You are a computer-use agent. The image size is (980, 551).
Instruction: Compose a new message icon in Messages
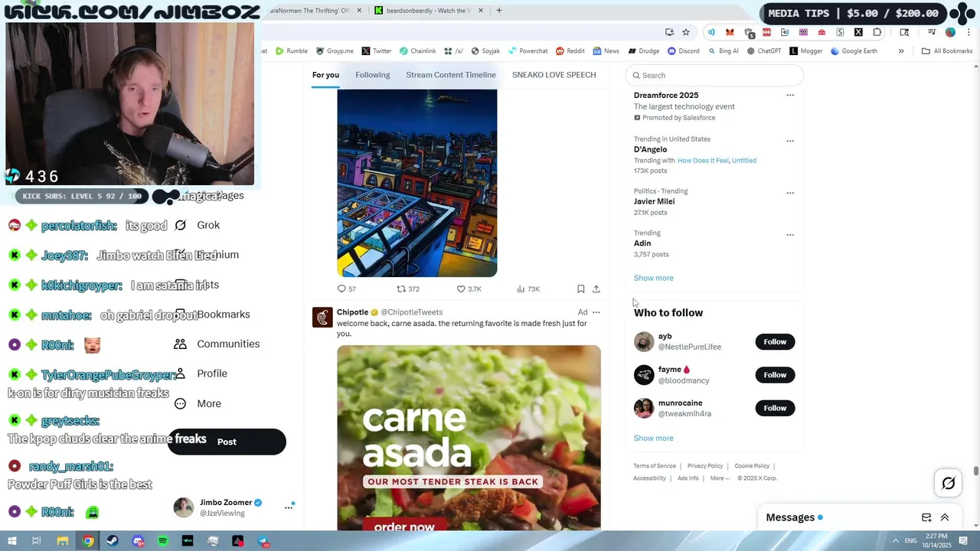pyautogui.click(x=926, y=517)
